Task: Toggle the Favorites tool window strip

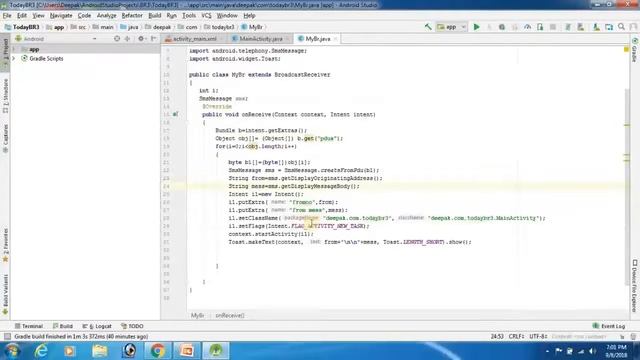Action: coord(5,245)
